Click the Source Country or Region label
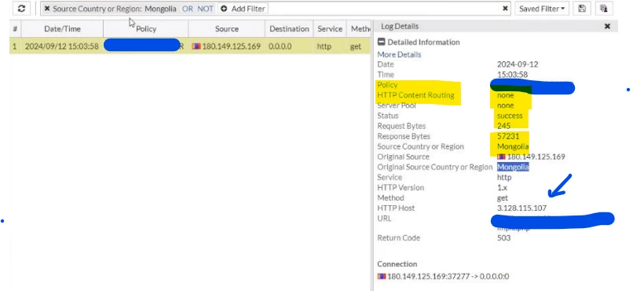Viewport: 644px width, 291px height. (x=421, y=147)
